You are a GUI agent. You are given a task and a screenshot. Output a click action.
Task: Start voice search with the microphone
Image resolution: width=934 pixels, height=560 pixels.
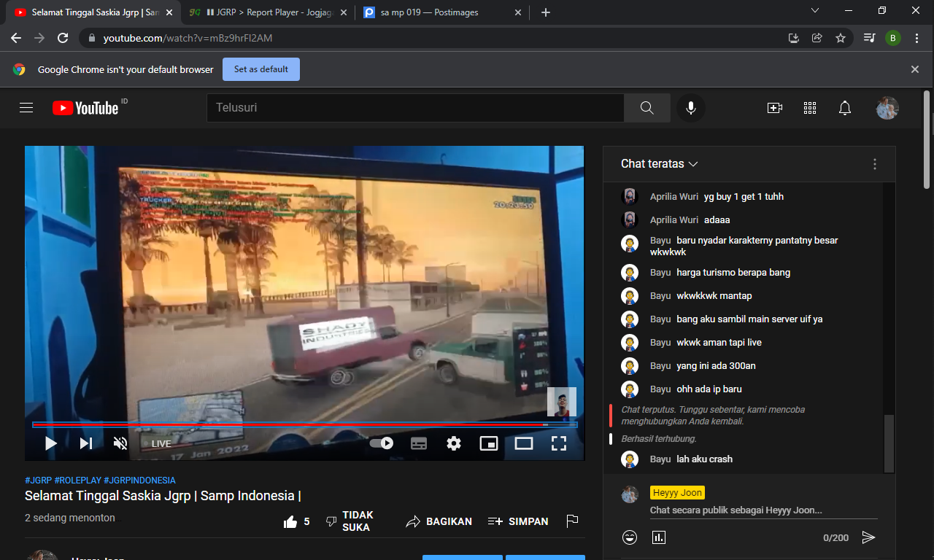690,108
